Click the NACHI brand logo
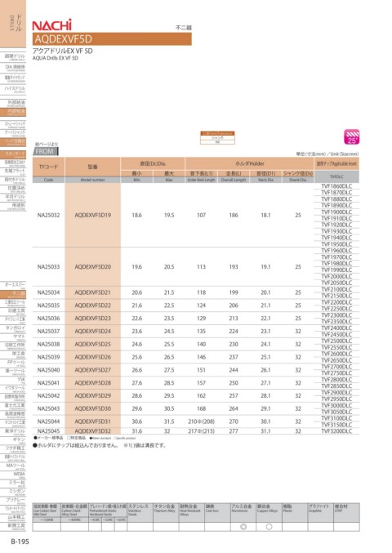392x553 pixels. (x=51, y=25)
